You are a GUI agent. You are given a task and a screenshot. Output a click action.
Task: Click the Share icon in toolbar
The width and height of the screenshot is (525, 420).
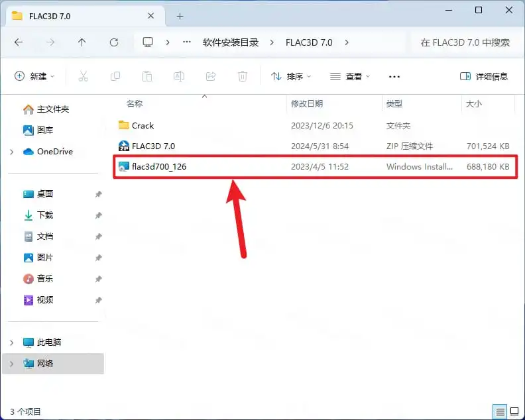point(211,76)
